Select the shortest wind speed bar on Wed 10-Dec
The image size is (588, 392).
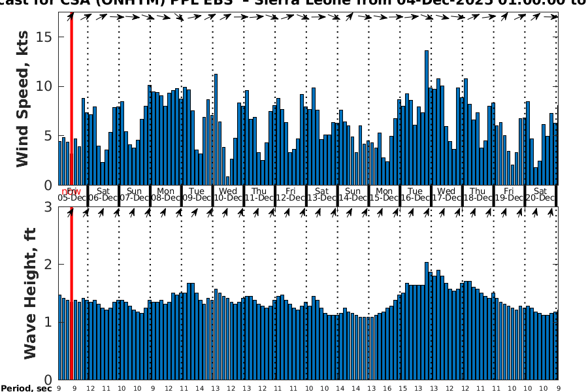[227, 181]
